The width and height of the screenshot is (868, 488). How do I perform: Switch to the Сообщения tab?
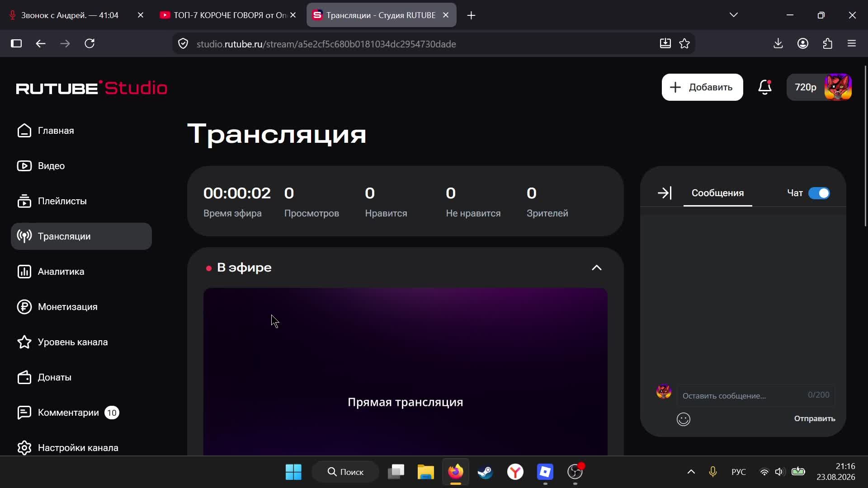point(717,193)
